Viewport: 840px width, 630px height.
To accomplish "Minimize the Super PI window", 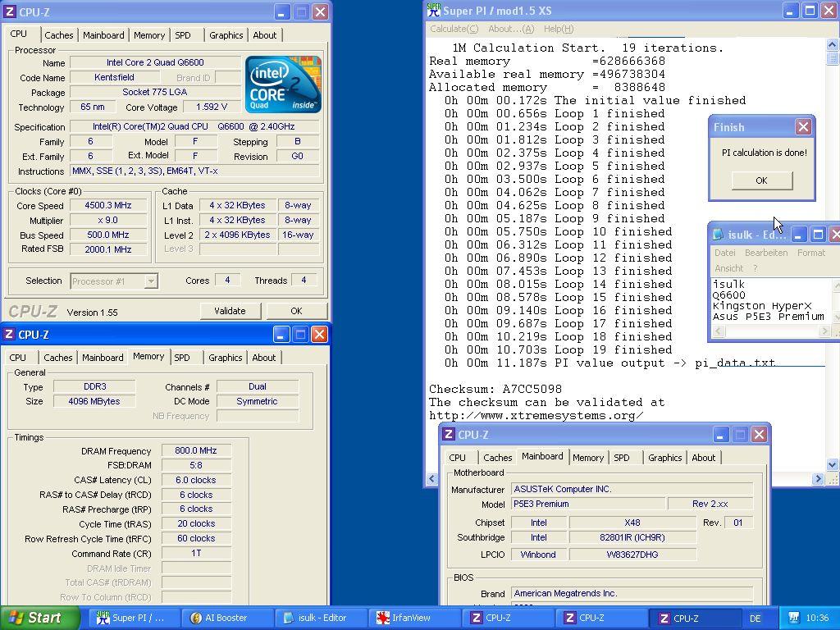I will pos(790,10).
